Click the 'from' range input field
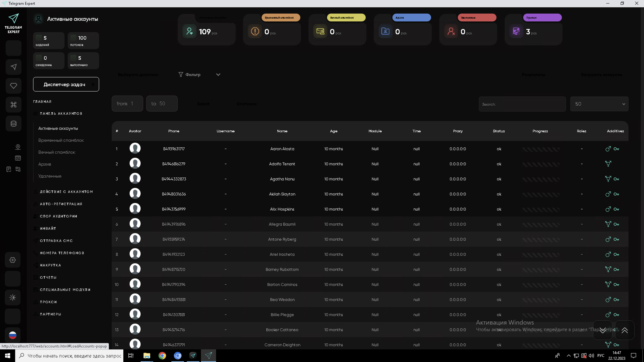This screenshot has height=362, width=644. pyautogui.click(x=127, y=104)
